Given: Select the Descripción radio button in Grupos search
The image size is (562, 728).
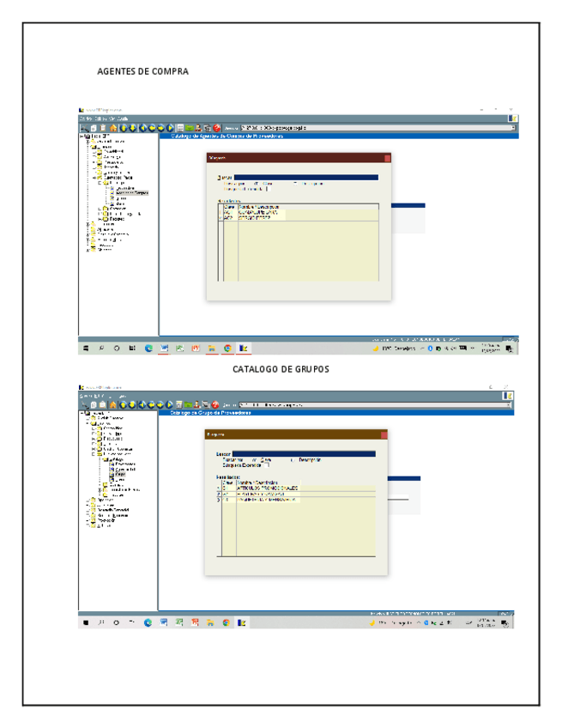Looking at the screenshot, I should pos(292,460).
